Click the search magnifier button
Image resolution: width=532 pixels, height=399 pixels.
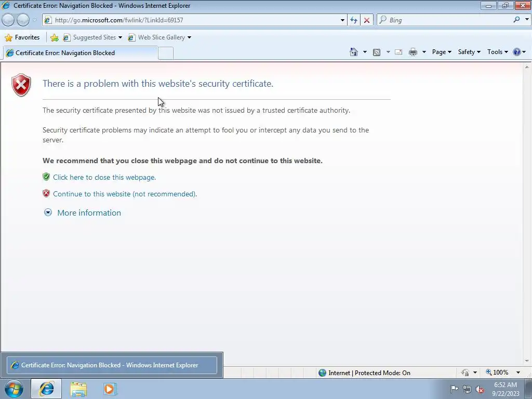pos(516,20)
